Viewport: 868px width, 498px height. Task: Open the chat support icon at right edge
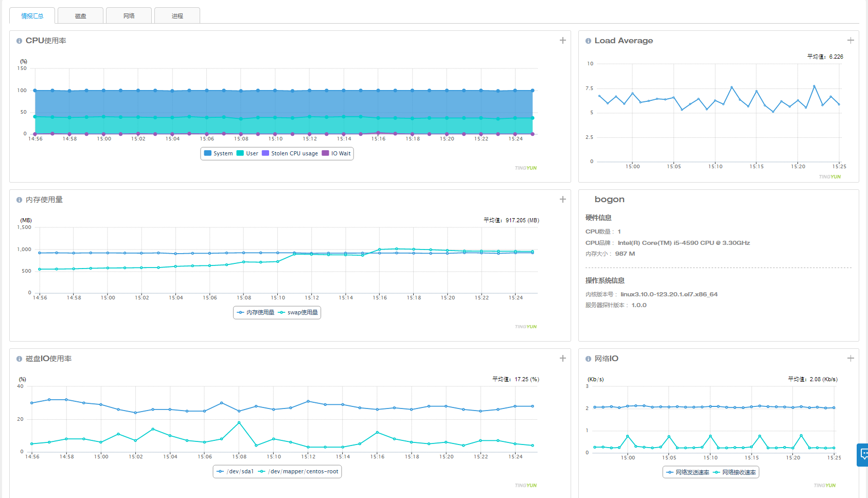point(863,455)
